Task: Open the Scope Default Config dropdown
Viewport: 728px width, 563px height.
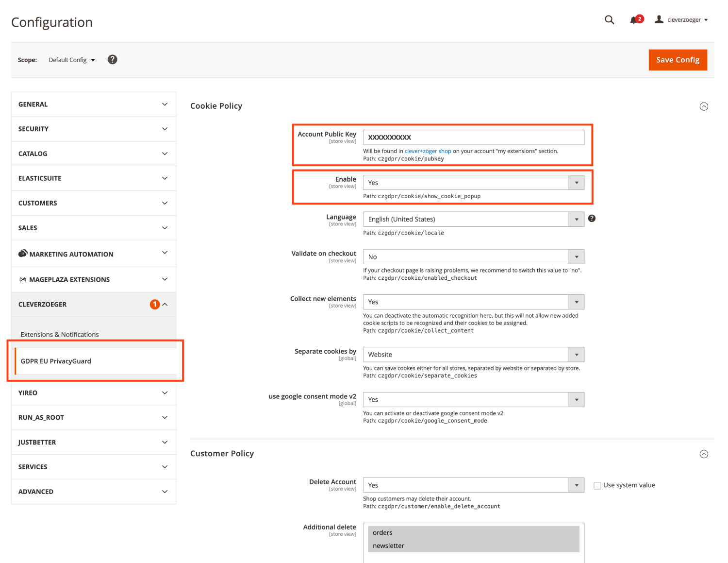Action: [x=72, y=60]
